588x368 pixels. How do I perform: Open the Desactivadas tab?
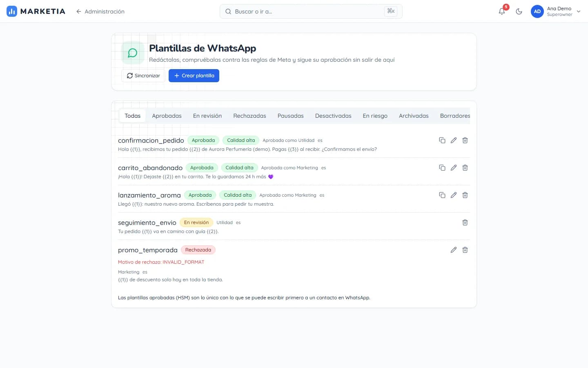point(333,116)
